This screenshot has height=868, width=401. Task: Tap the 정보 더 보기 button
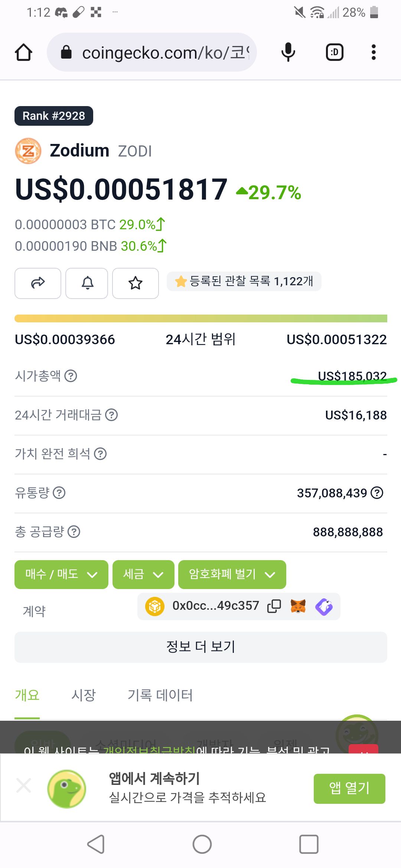click(x=201, y=647)
